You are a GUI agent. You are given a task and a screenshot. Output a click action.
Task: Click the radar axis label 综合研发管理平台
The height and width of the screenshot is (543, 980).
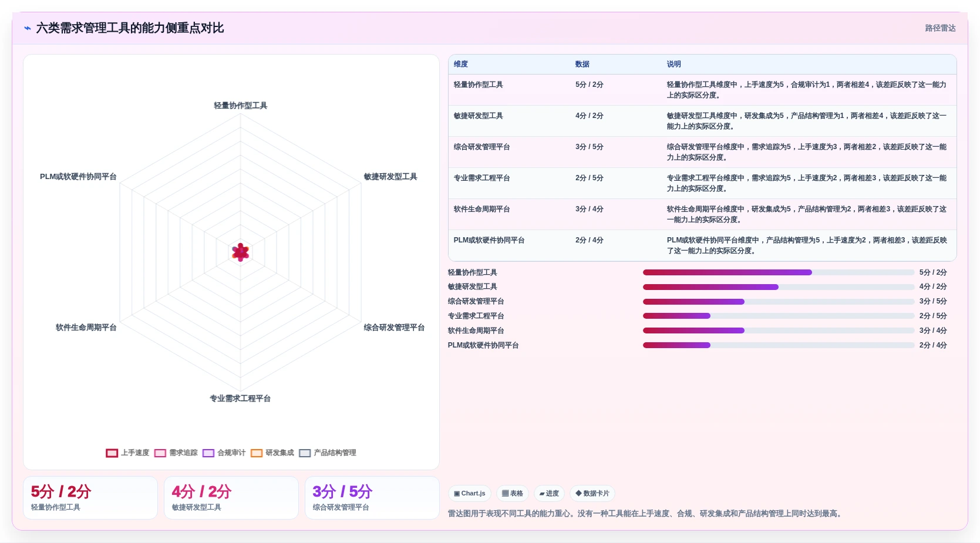(394, 328)
